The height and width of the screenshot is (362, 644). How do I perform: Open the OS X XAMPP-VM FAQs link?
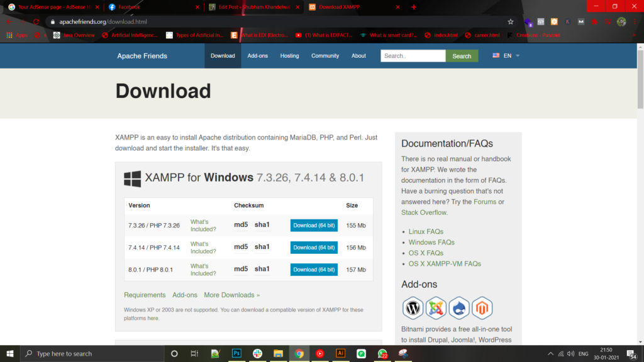pos(445,264)
